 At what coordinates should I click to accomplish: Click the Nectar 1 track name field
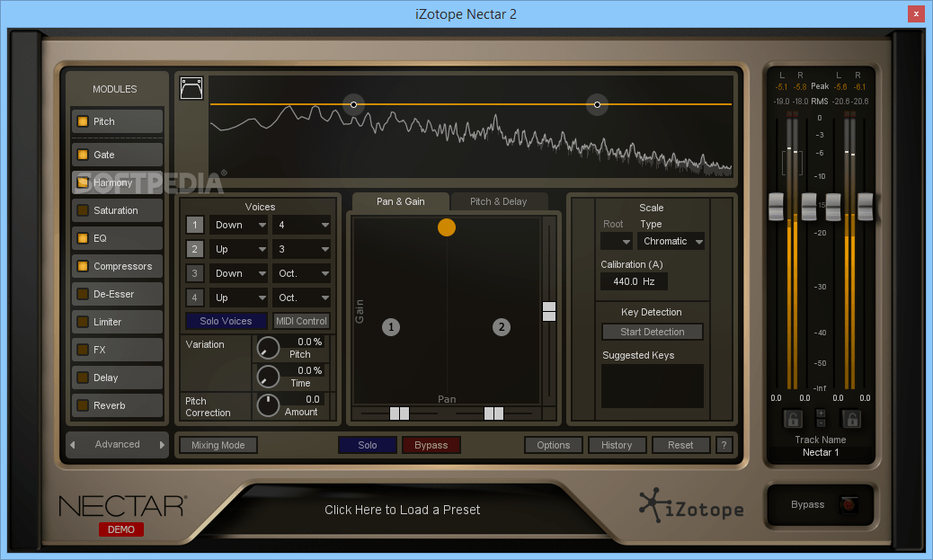(x=820, y=452)
